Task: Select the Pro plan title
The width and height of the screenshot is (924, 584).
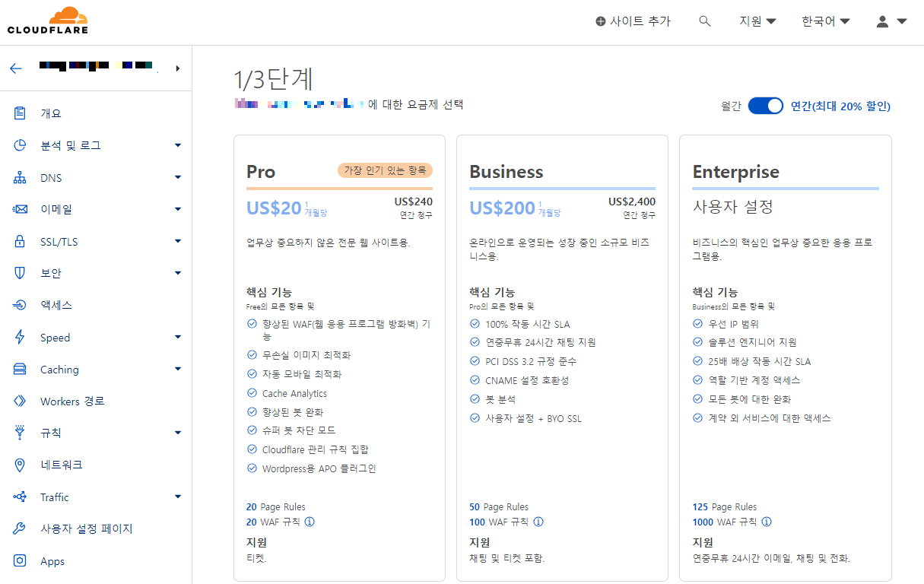Action: point(261,172)
